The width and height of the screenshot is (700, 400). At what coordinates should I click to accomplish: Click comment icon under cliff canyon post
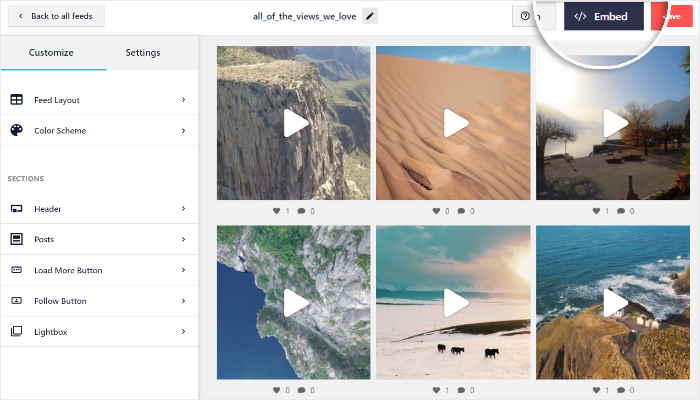point(302,211)
